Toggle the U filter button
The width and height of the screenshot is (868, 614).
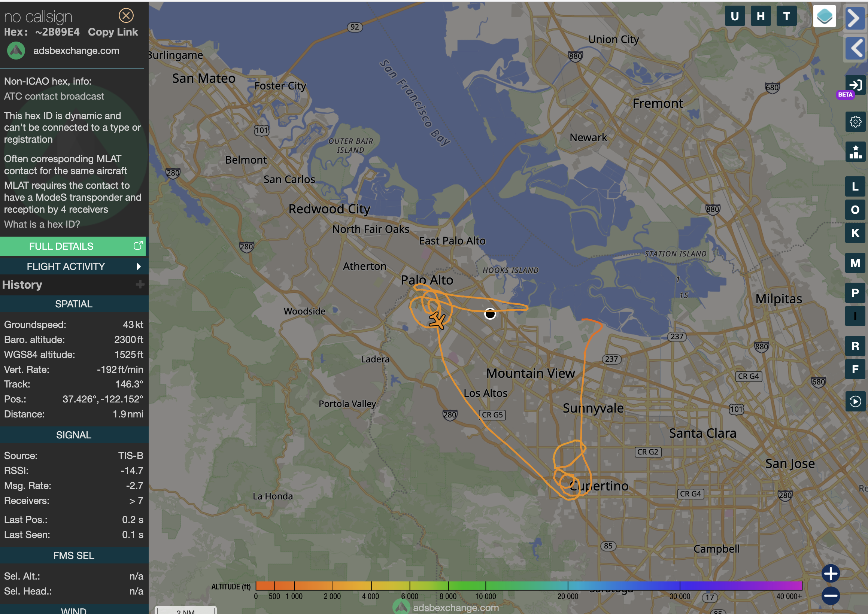(735, 16)
